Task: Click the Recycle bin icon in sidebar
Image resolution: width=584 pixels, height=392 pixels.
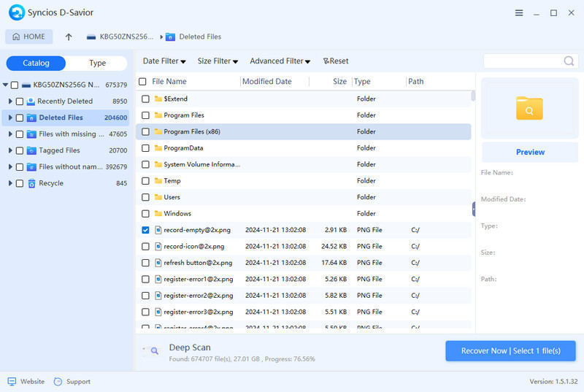Action: pos(31,183)
